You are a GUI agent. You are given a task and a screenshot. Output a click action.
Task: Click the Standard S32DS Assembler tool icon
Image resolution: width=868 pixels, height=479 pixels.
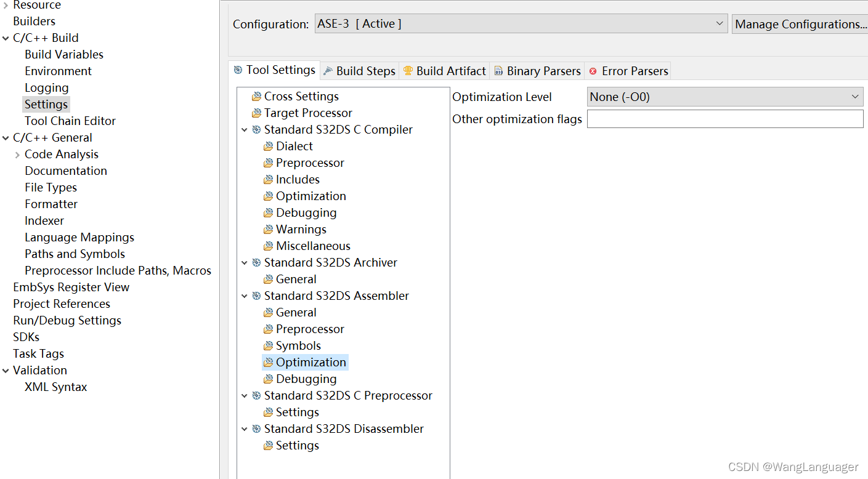256,296
